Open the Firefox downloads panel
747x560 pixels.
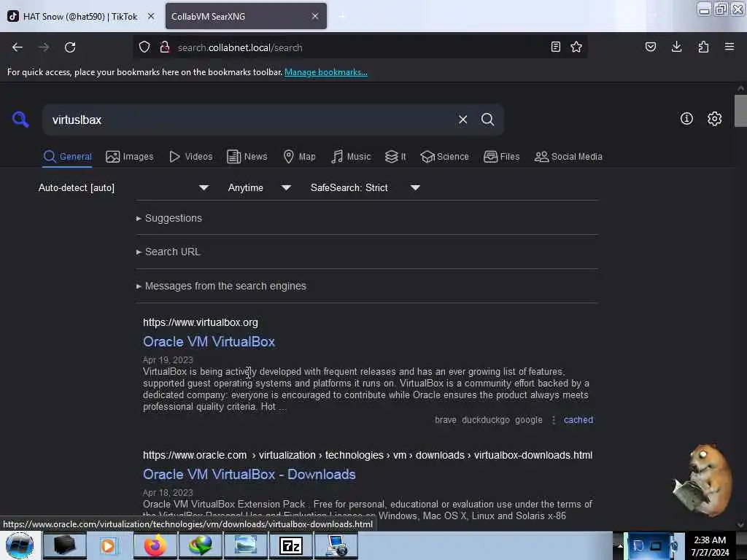676,47
